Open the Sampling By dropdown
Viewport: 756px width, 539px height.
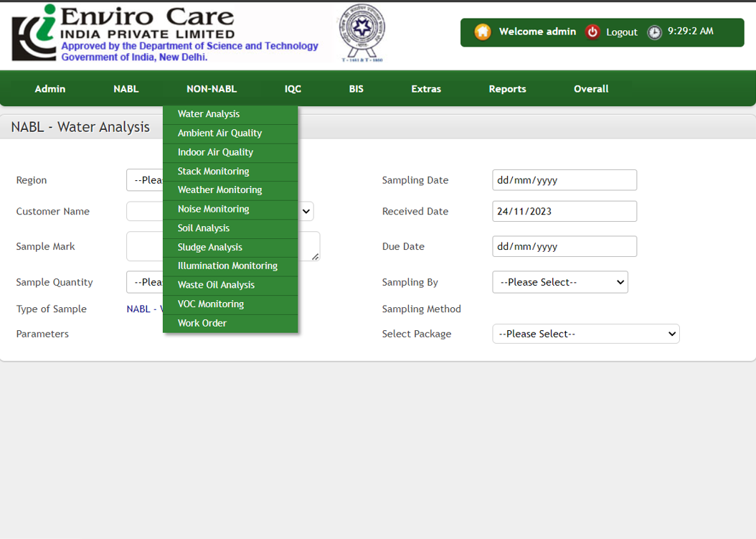coord(559,282)
